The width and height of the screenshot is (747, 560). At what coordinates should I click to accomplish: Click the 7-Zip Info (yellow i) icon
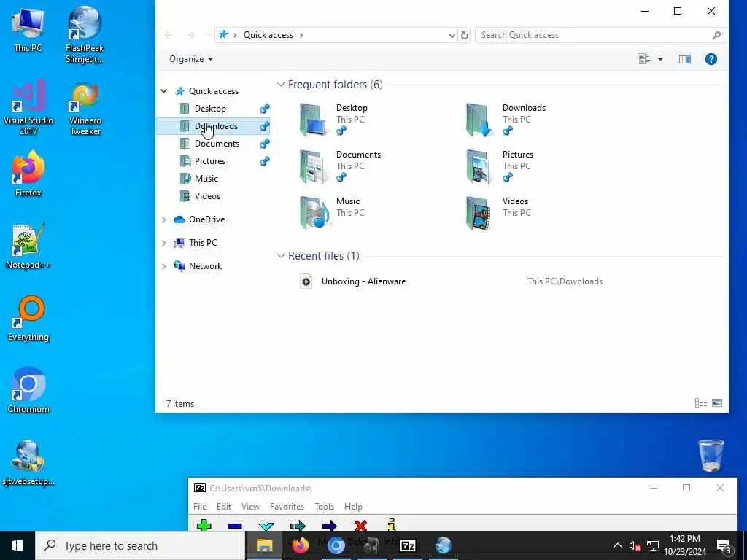[392, 525]
